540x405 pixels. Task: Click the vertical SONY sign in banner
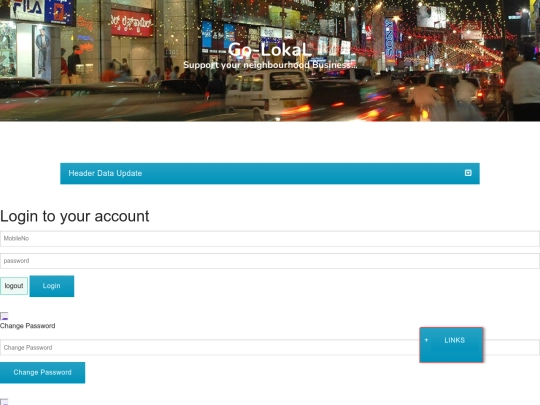coord(390,39)
